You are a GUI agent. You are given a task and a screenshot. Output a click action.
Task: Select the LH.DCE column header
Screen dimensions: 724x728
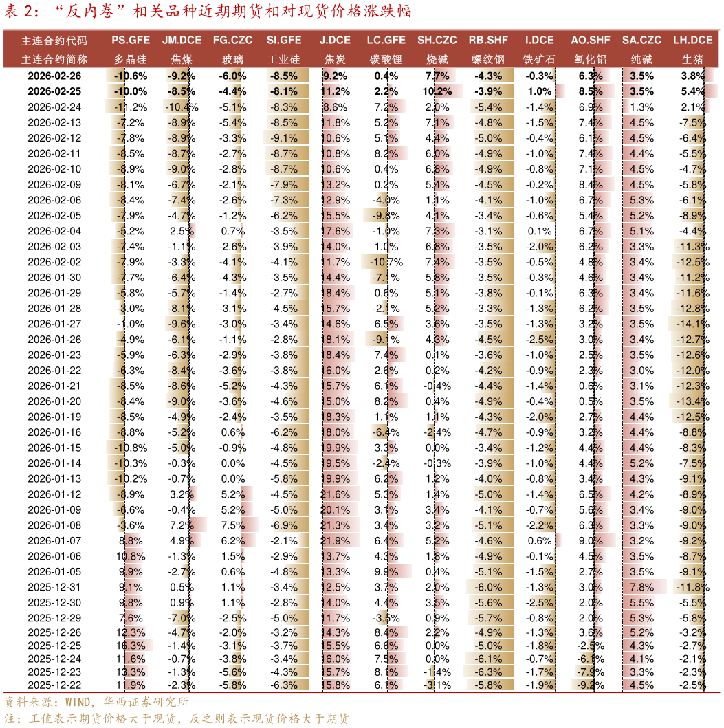pyautogui.click(x=692, y=41)
